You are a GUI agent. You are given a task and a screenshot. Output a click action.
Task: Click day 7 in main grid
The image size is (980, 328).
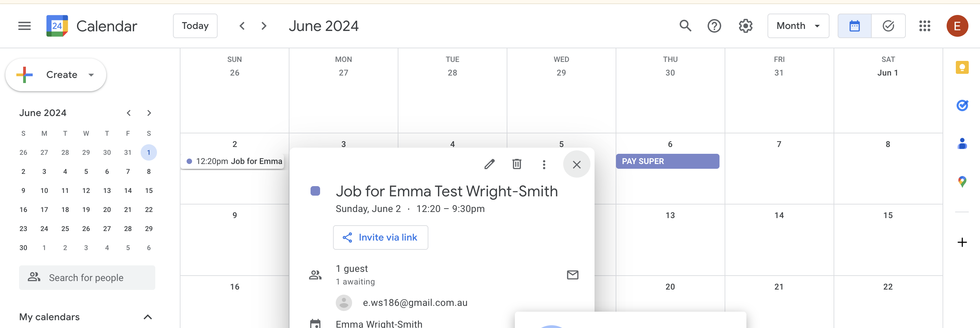(779, 144)
